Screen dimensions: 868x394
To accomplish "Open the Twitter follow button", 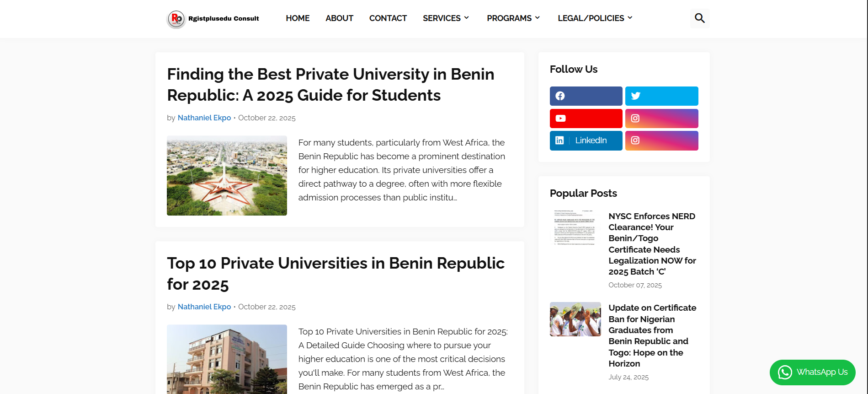I will coord(661,96).
